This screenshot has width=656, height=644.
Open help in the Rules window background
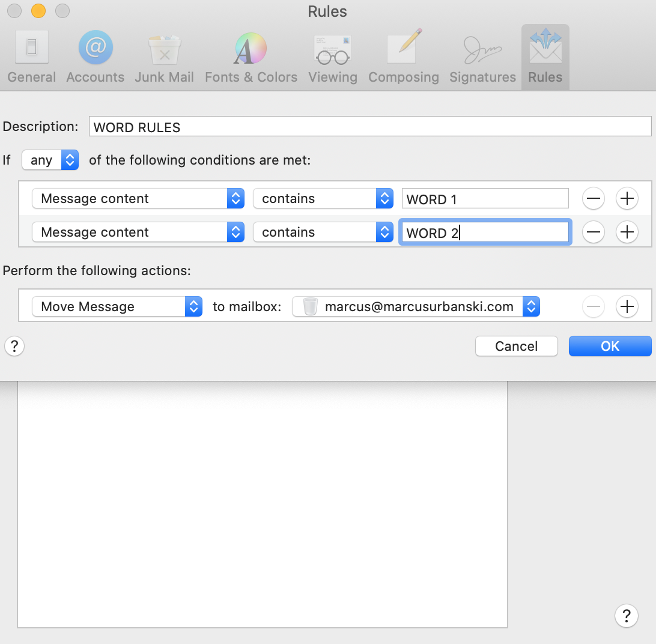tap(627, 616)
